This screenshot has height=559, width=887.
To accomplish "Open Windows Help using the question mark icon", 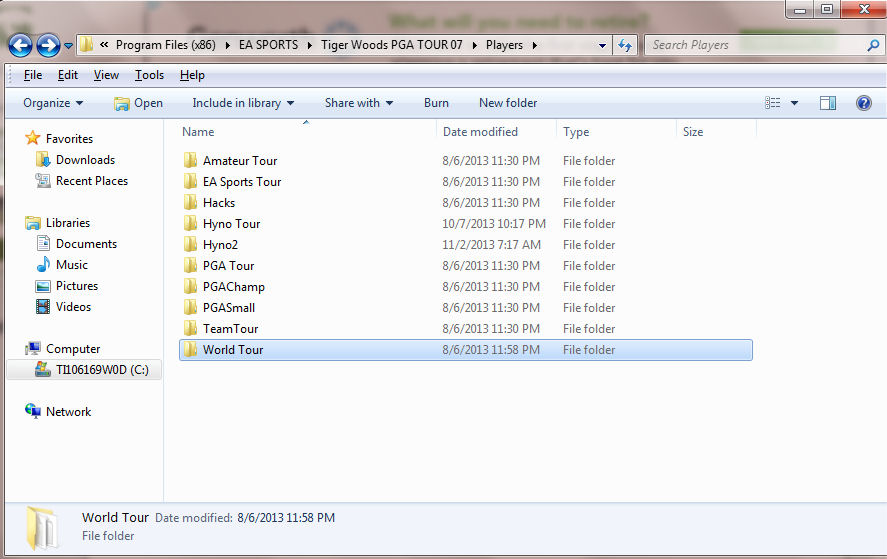I will (864, 103).
